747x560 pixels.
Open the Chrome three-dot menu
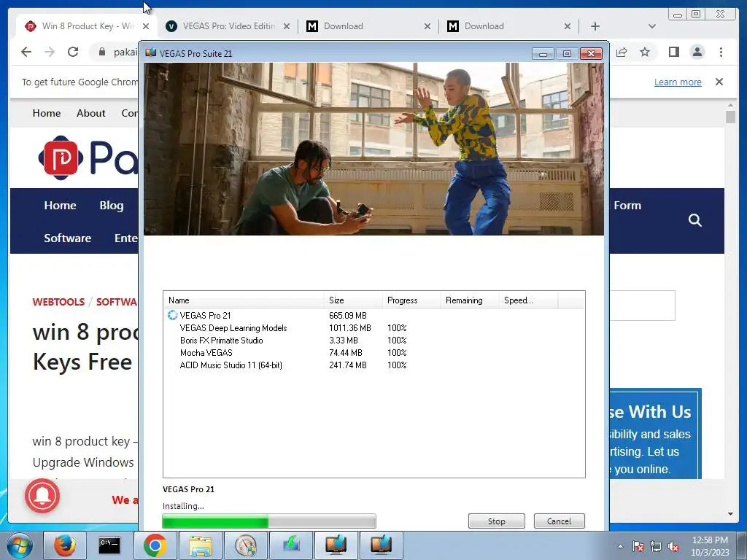point(721,52)
